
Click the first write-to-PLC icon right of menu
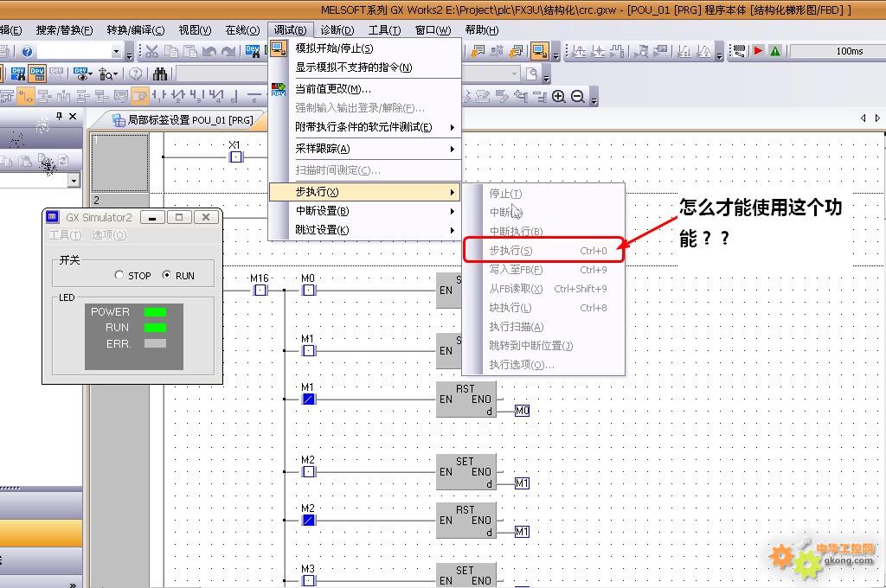[478, 52]
